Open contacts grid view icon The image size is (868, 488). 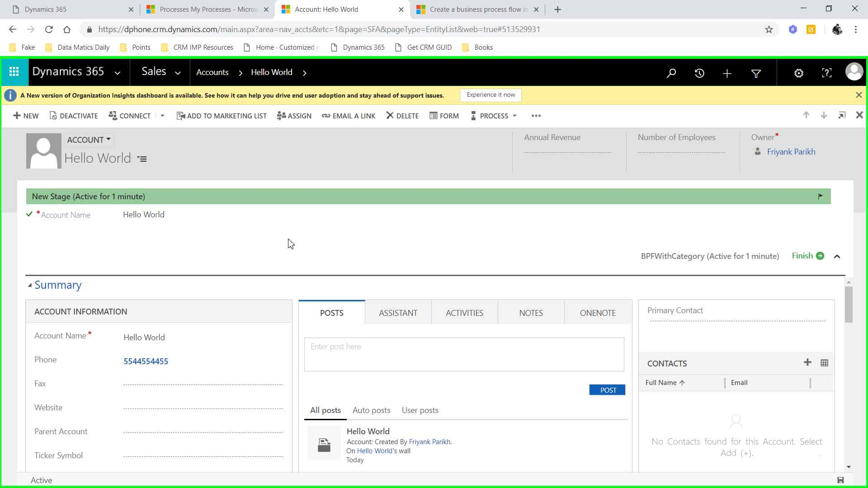click(824, 363)
